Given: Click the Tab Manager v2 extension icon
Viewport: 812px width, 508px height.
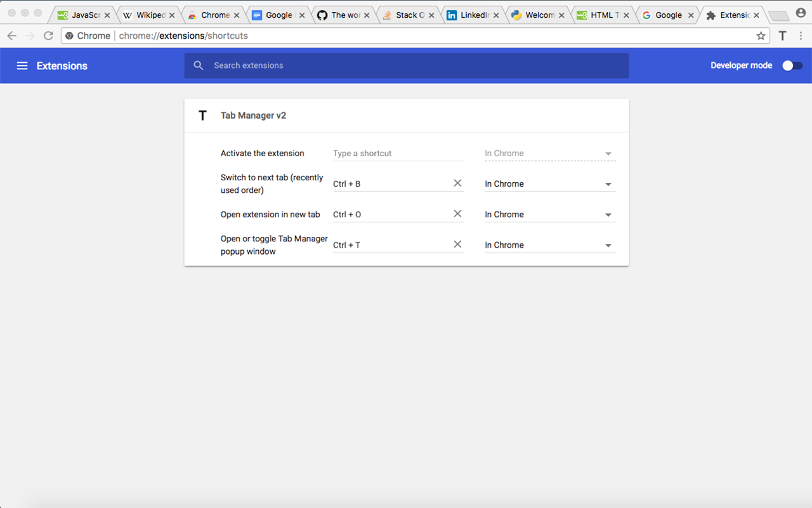Looking at the screenshot, I should [202, 115].
